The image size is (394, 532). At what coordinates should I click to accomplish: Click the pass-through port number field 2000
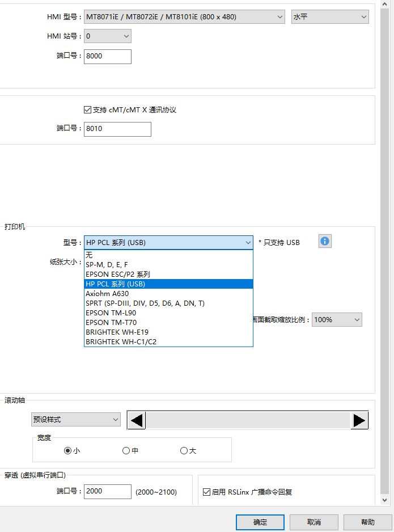(x=107, y=491)
